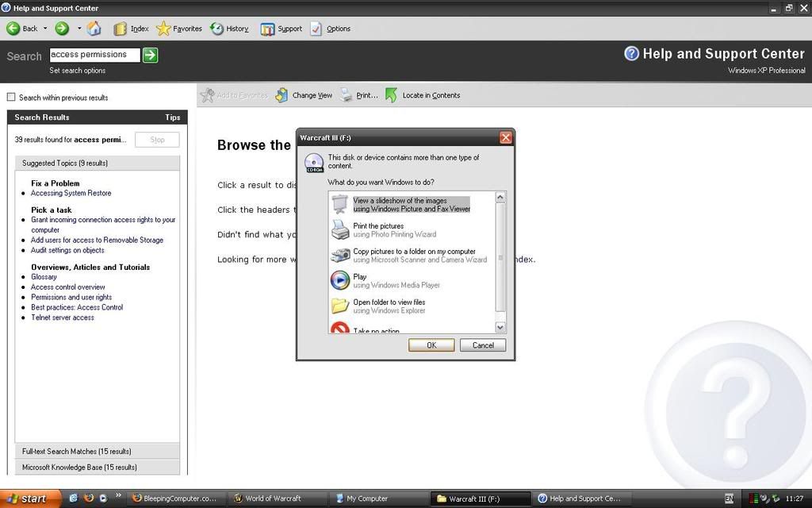Click the autoplay list scroll up arrow

[x=500, y=197]
